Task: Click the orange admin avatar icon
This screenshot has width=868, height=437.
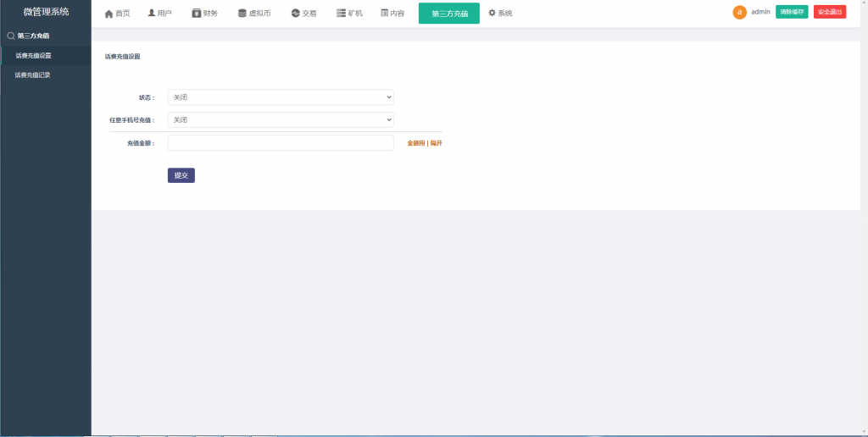Action: coord(740,12)
